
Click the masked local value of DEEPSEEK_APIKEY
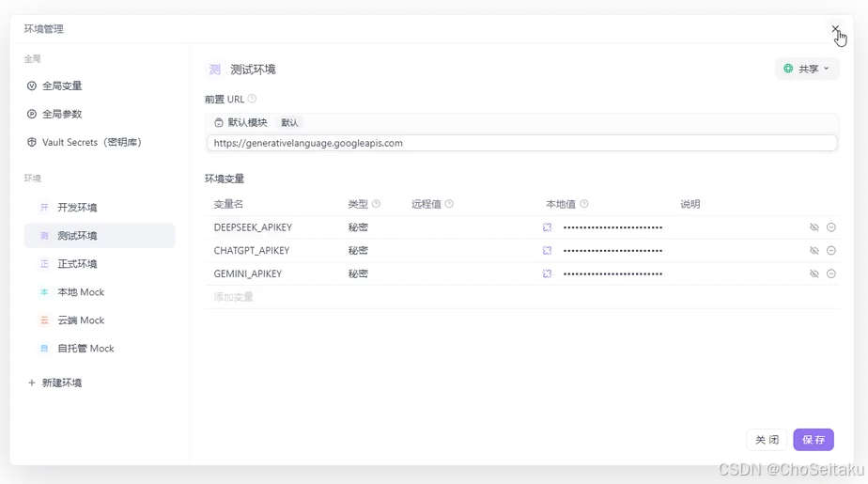click(x=612, y=227)
